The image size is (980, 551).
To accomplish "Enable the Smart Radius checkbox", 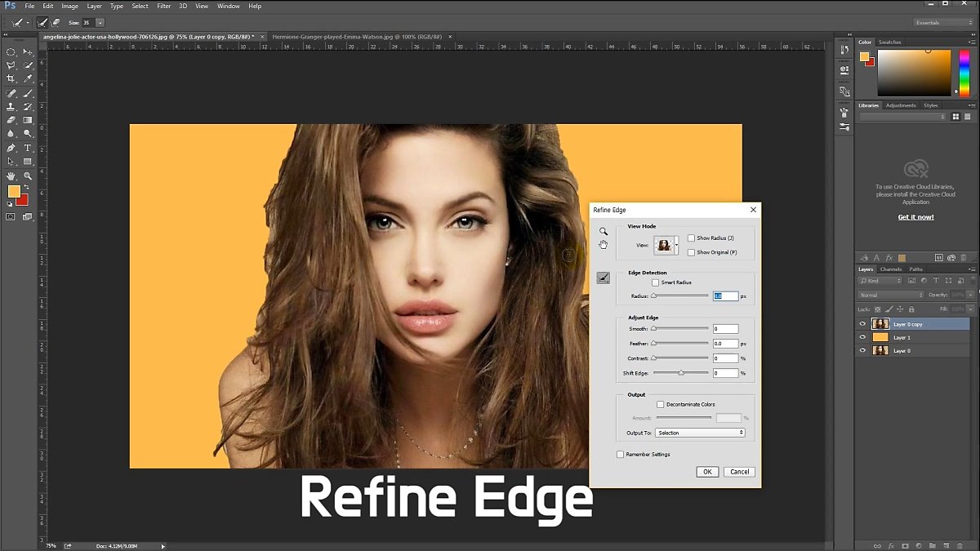I will [655, 282].
